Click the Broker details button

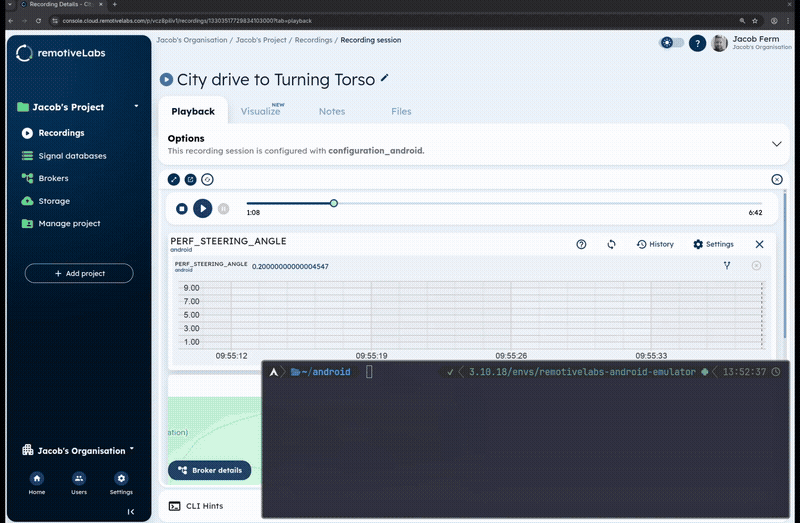coord(209,470)
